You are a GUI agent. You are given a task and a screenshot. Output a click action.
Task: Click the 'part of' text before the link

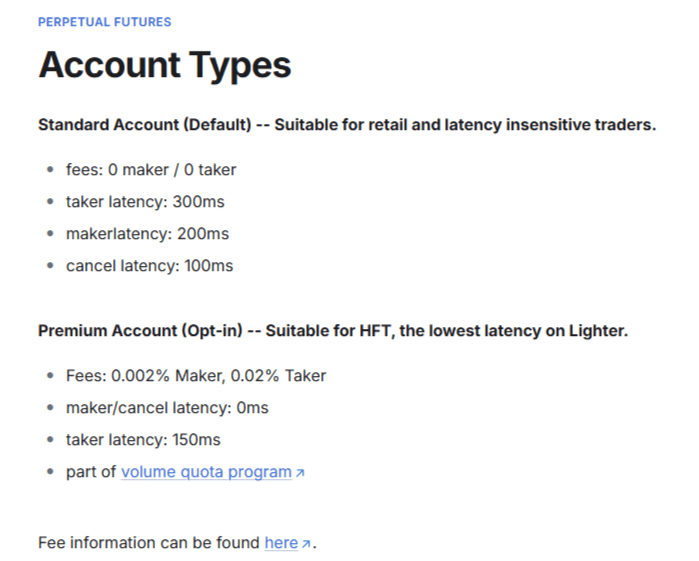pyautogui.click(x=91, y=472)
